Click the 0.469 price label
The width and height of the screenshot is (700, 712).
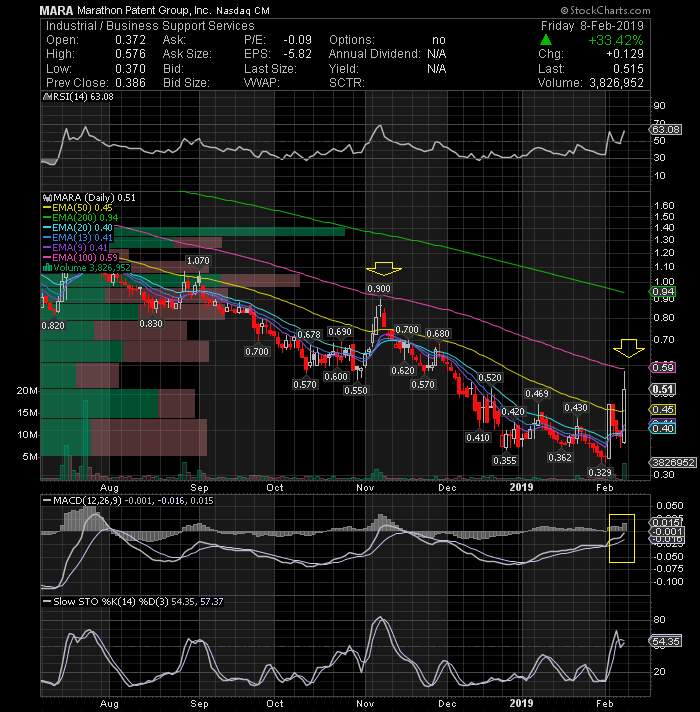(x=537, y=394)
